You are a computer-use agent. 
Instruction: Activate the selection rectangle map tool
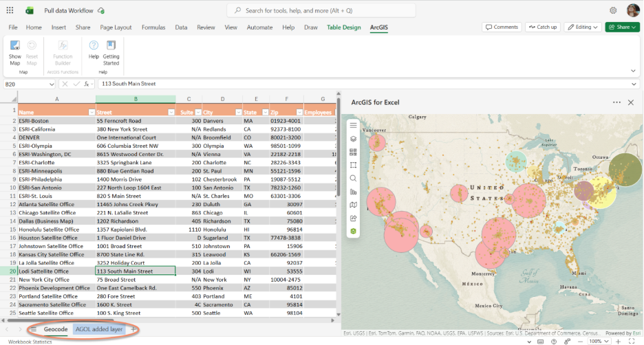point(353,166)
